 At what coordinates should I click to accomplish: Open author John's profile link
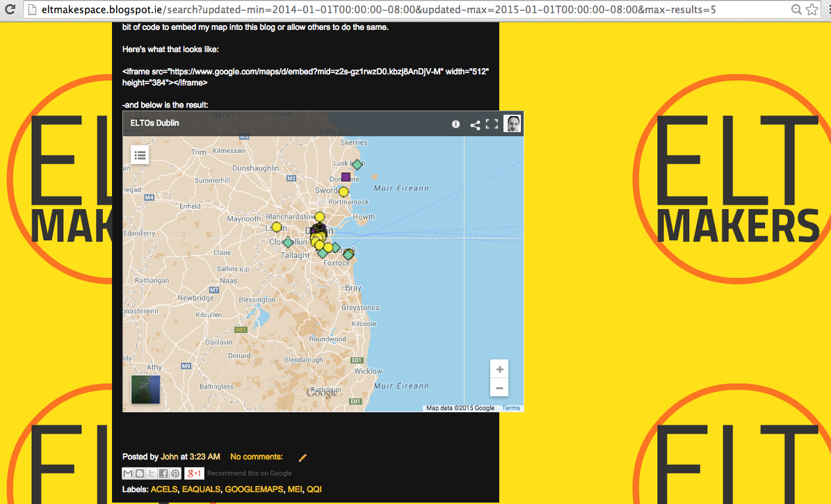point(169,457)
